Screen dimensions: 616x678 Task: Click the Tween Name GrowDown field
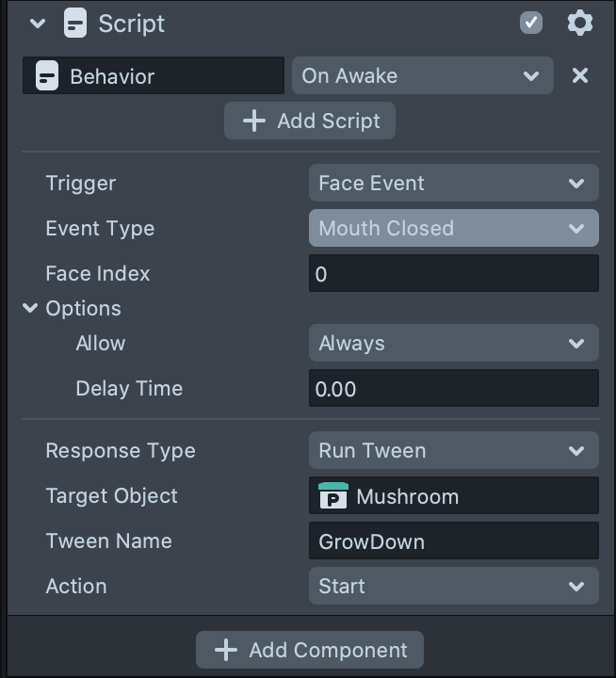pyautogui.click(x=453, y=541)
